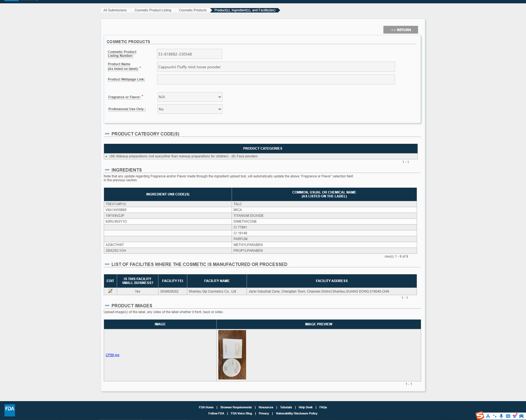Click the Sogou input method logo
Image resolution: width=526 pixels, height=420 pixels.
coord(480,416)
